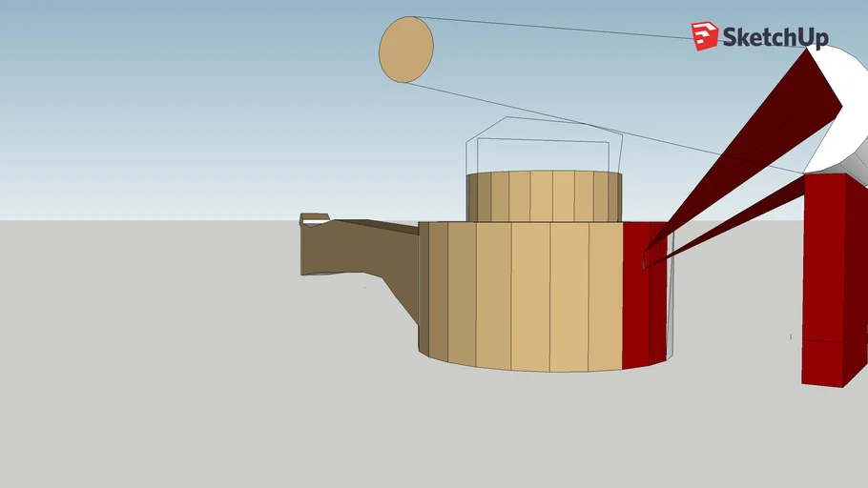Screen dimensions: 868x488
Task: Select the red section of the large cylinder
Action: [637, 305]
